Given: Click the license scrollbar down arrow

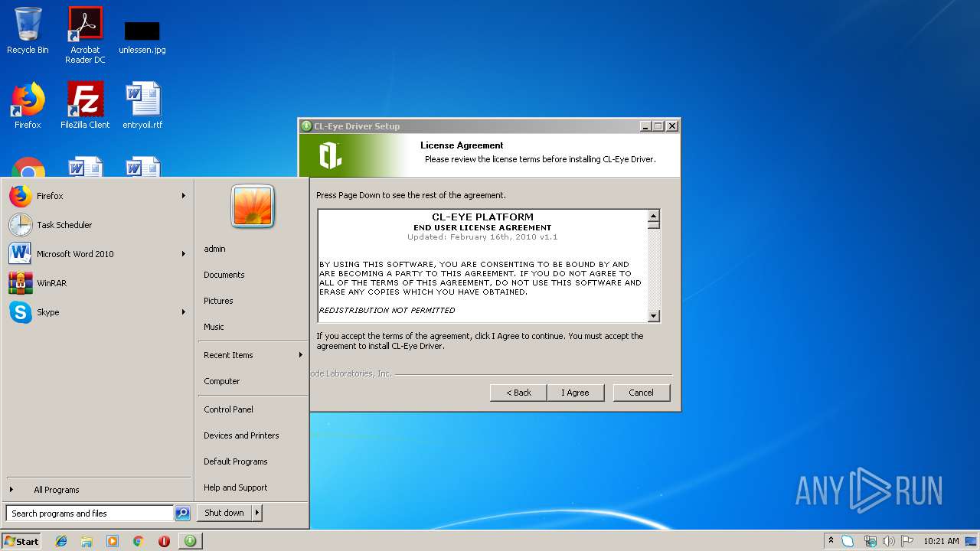Looking at the screenshot, I should (653, 316).
